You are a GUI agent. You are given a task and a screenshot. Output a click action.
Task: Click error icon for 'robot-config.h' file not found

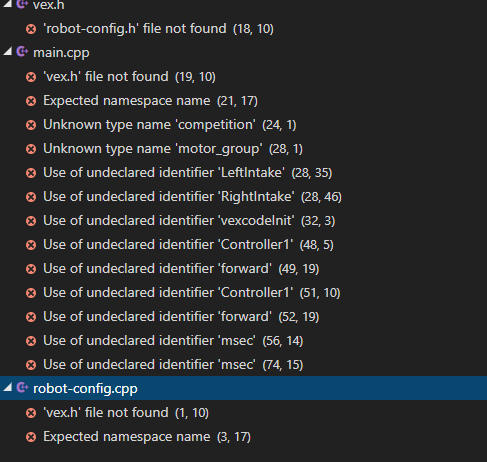click(x=31, y=29)
